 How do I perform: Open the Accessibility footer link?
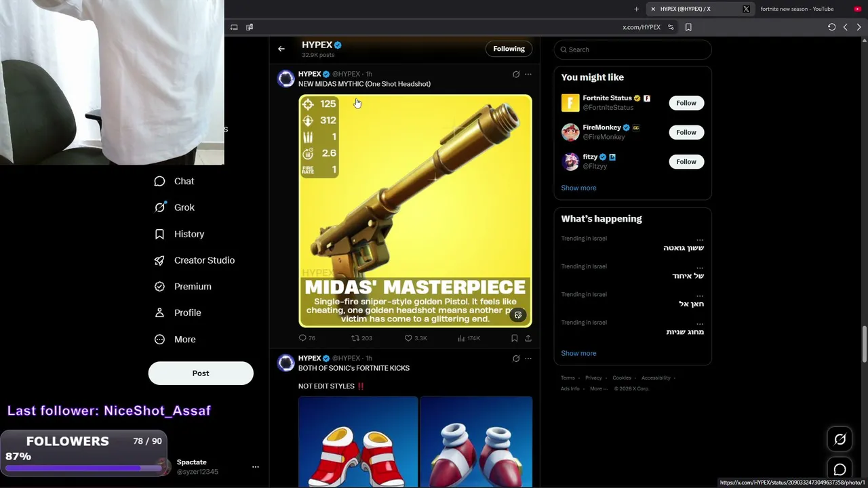coord(656,378)
